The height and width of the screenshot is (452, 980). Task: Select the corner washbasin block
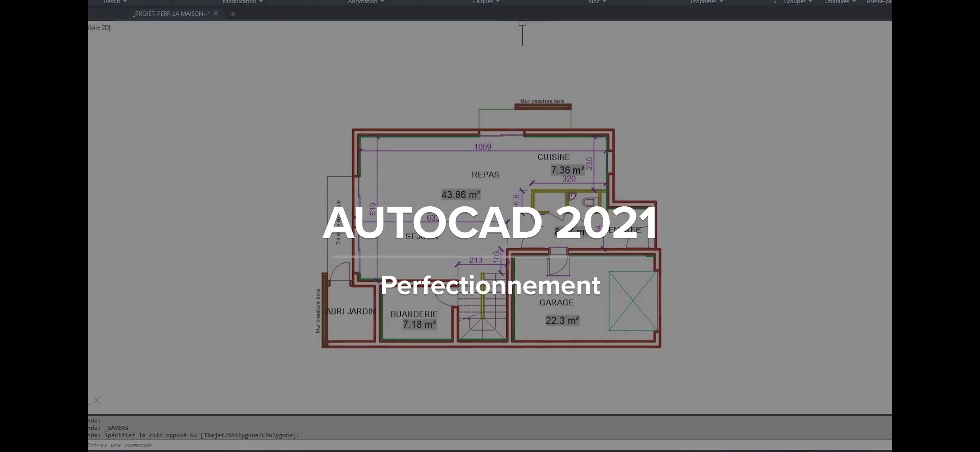coord(572,196)
